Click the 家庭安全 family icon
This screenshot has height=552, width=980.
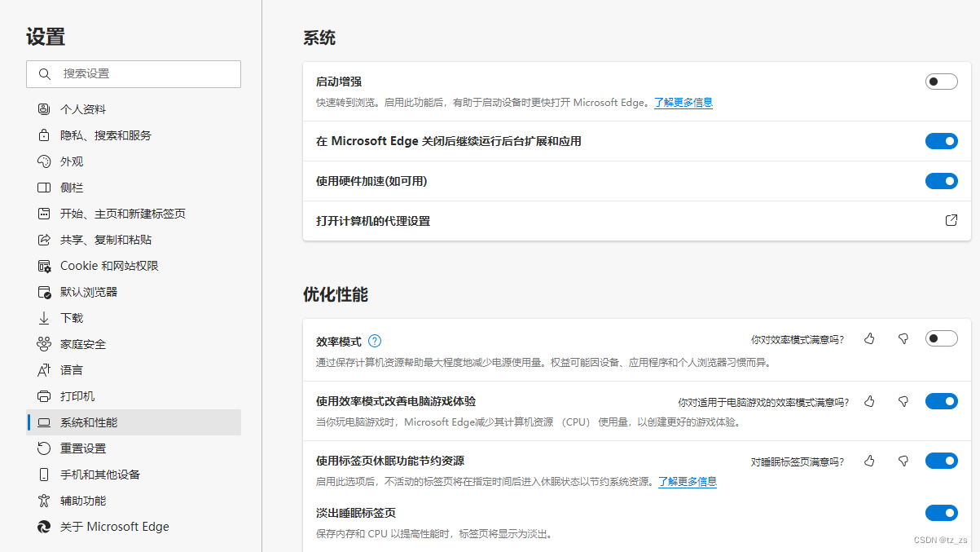click(x=44, y=344)
